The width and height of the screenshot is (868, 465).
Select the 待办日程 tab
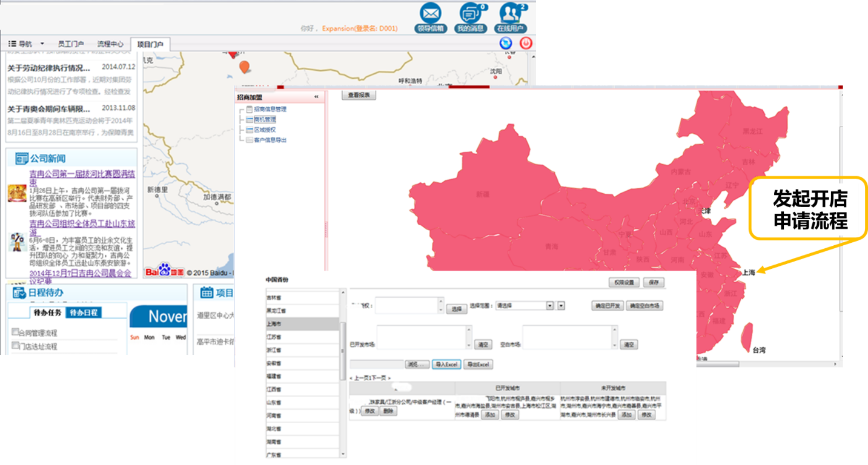tap(83, 312)
